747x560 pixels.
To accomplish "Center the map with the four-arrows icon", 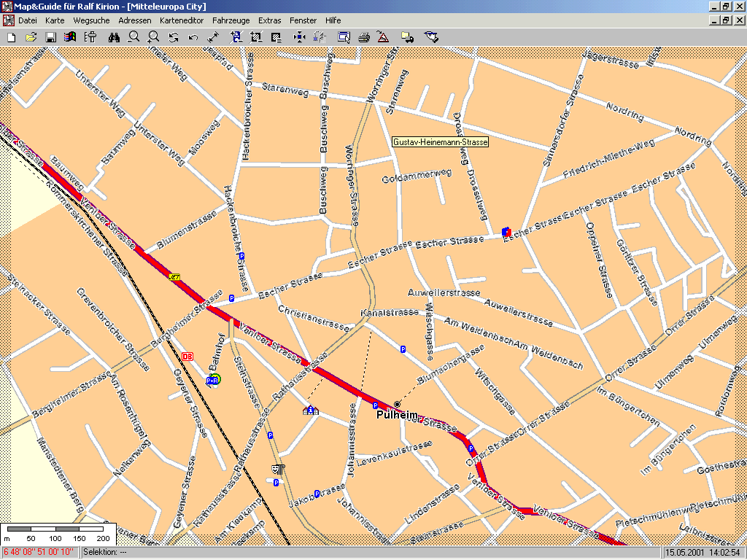I will coord(299,37).
